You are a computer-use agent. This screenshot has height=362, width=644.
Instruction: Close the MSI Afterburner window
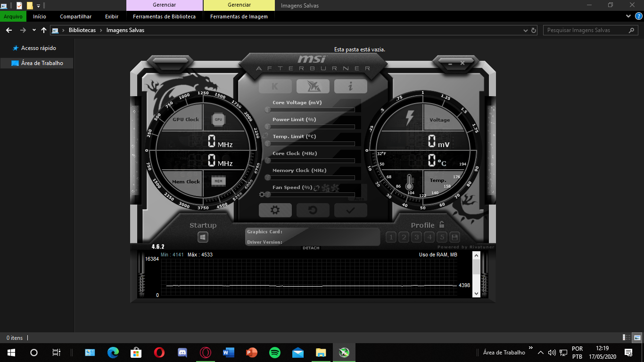pos(462,63)
